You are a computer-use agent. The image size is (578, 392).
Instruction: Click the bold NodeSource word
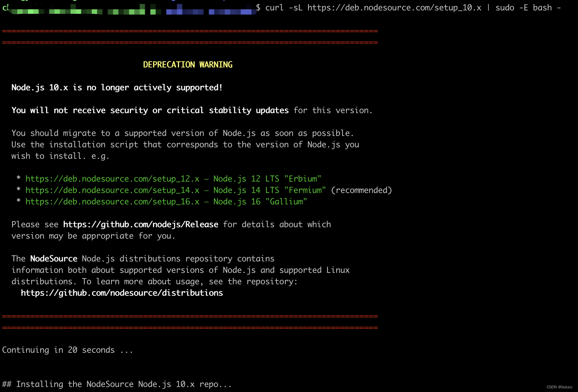pyautogui.click(x=54, y=259)
